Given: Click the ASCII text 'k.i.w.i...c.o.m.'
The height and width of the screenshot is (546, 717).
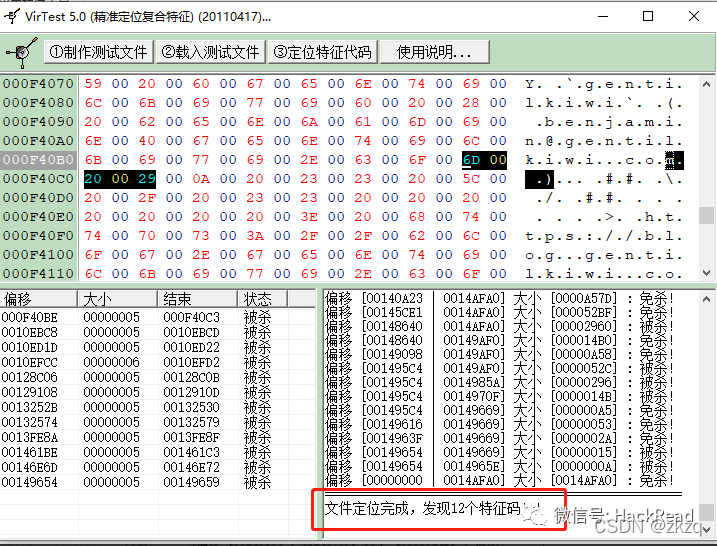Looking at the screenshot, I should 604,161.
